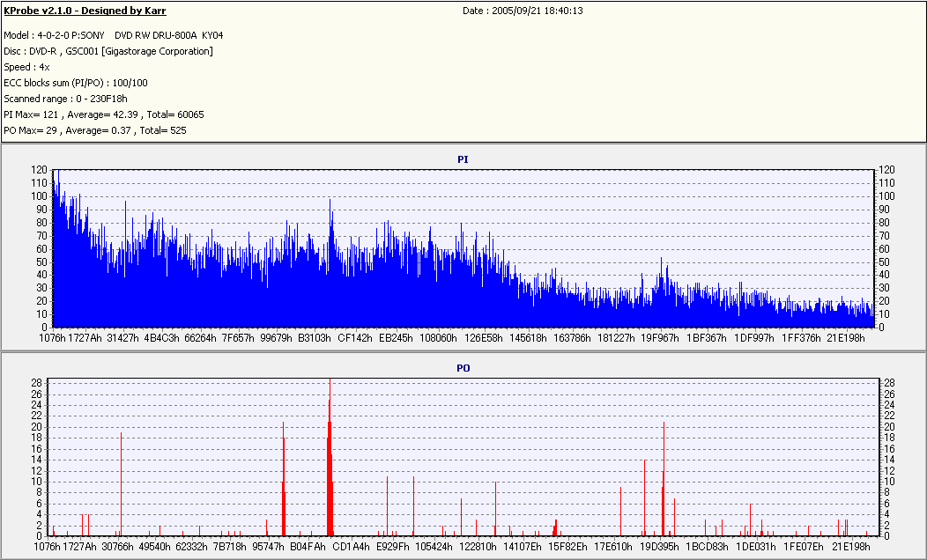Click the 120 value on PI left axis
The height and width of the screenshot is (560, 927).
pos(39,170)
